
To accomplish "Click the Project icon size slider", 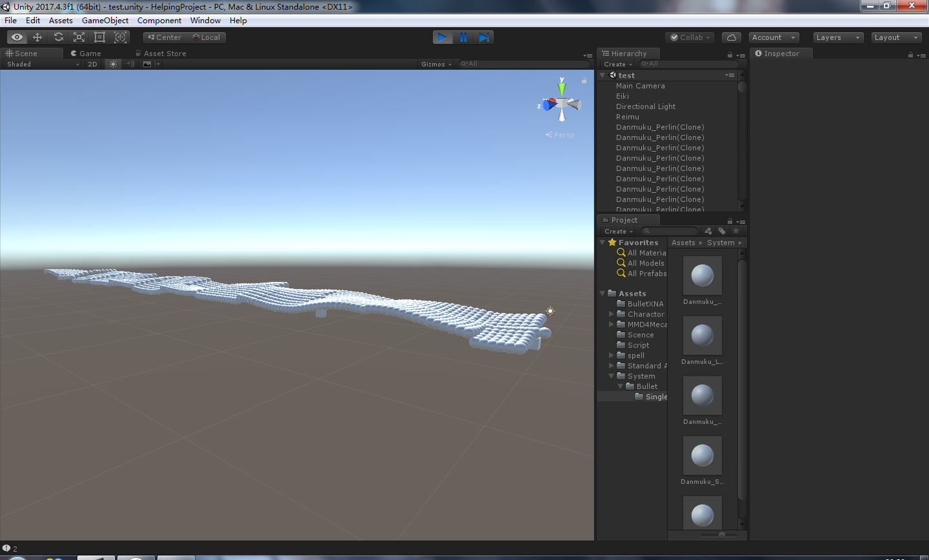I will (721, 535).
